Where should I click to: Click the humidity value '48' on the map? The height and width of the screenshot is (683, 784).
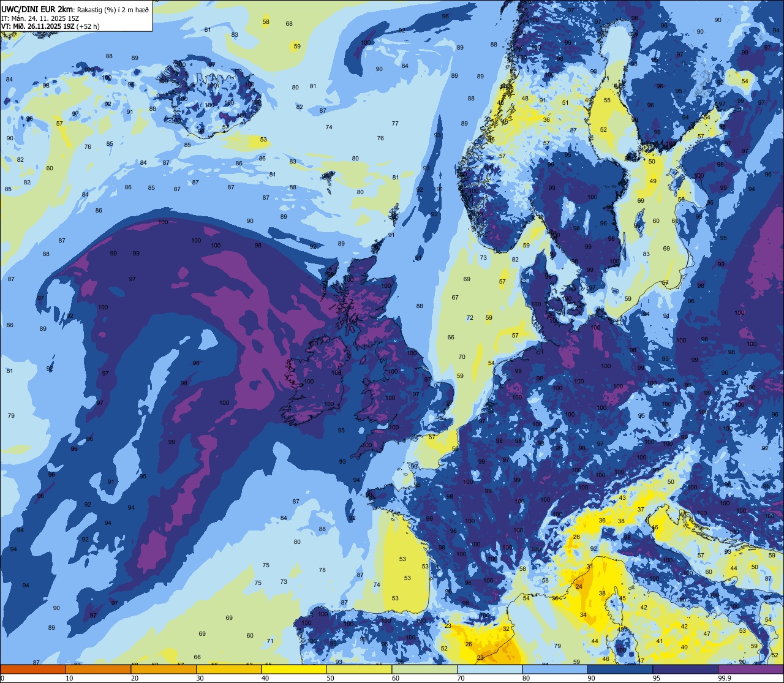click(525, 99)
